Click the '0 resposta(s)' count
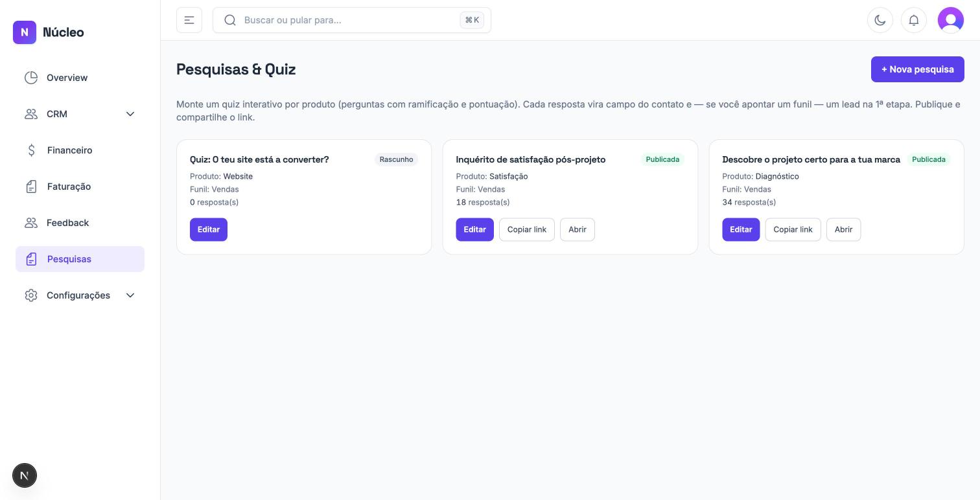980x500 pixels. (x=214, y=202)
